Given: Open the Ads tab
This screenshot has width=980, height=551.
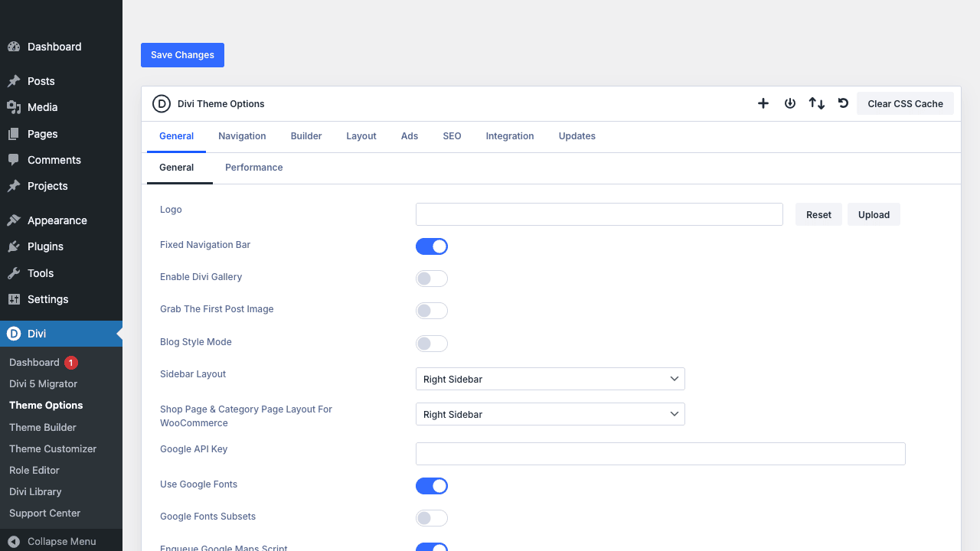Looking at the screenshot, I should click(410, 136).
